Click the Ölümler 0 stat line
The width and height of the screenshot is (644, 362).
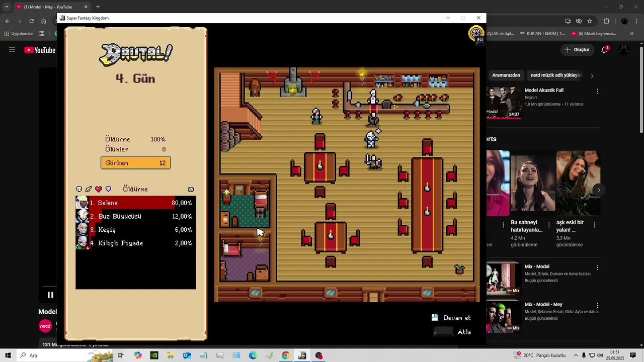coord(135,149)
